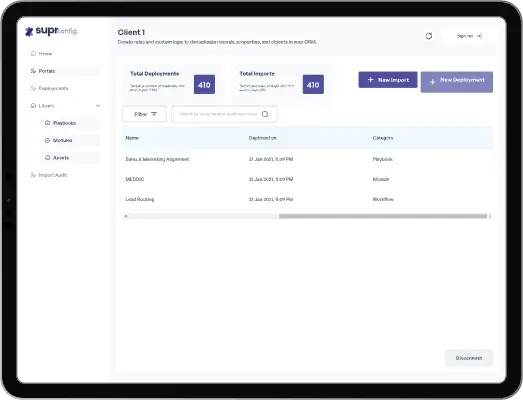The image size is (523, 400).
Task: Start a New Import
Action: [x=388, y=80]
